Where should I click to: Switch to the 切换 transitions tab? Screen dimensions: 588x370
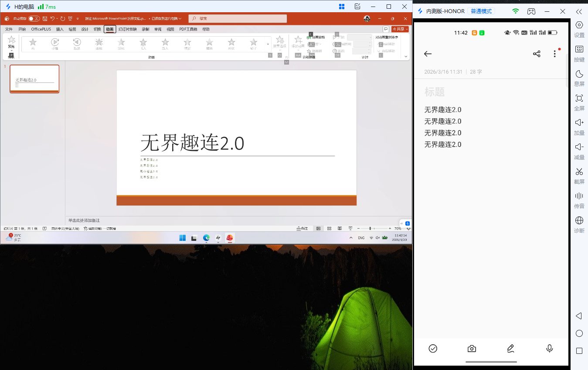click(x=98, y=29)
